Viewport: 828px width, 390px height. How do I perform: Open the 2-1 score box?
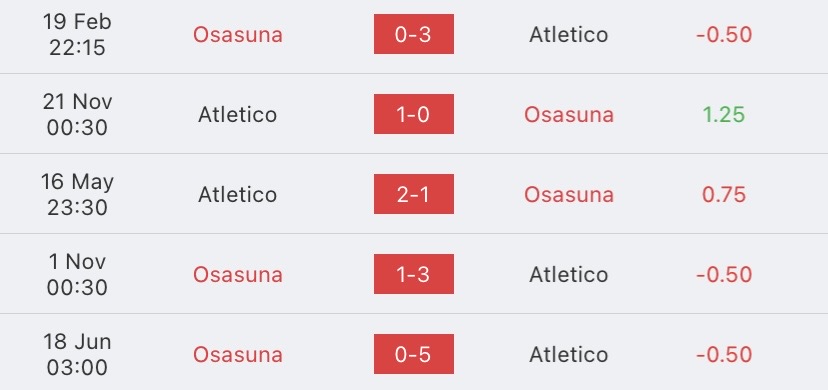click(x=413, y=194)
